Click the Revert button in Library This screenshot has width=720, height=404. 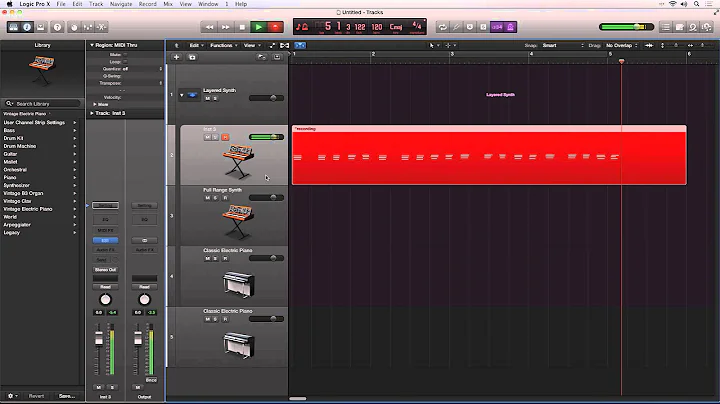point(36,396)
